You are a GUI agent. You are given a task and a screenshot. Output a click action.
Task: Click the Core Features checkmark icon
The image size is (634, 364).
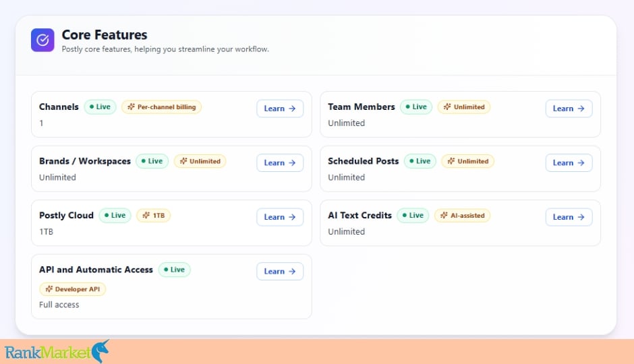click(42, 40)
